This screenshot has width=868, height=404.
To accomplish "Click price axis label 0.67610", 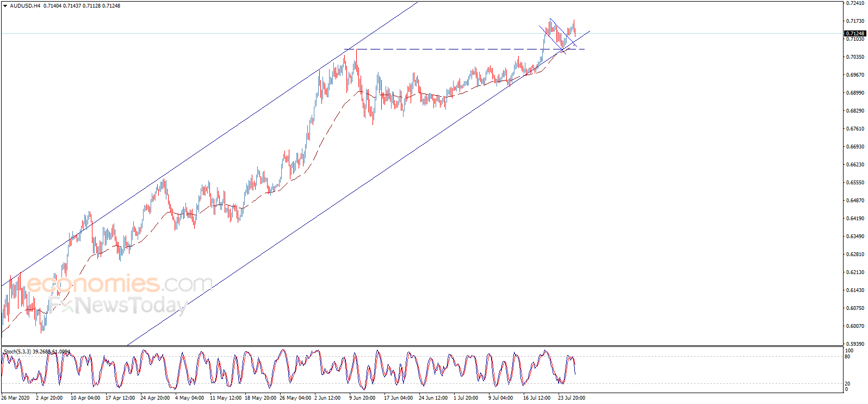I will point(855,129).
